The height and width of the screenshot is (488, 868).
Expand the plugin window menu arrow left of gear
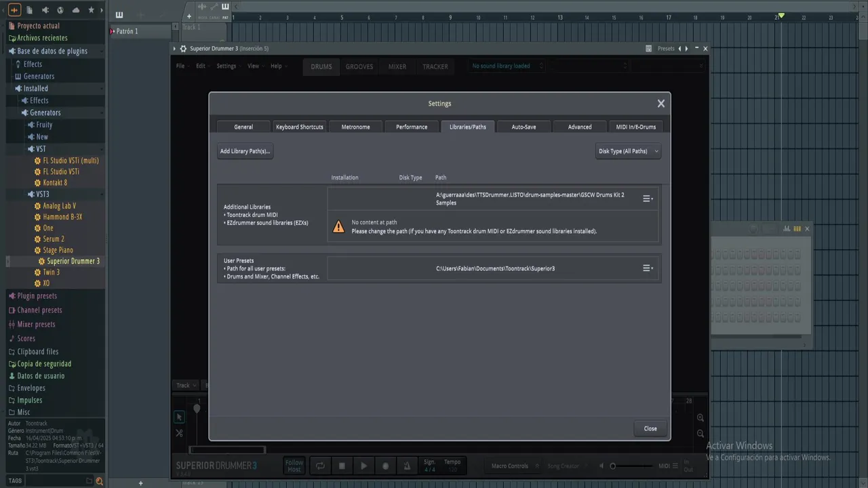pos(174,49)
